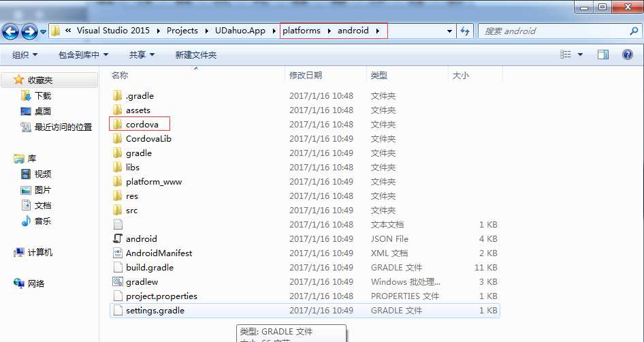The image size is (644, 342).
Task: Select 计算机 in the navigation pane
Action: point(40,252)
